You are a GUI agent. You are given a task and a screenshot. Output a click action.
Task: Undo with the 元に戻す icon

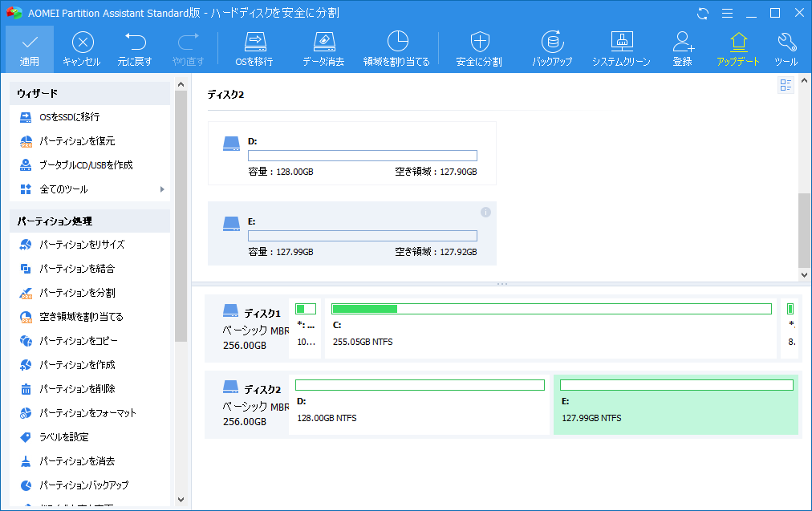[x=135, y=49]
